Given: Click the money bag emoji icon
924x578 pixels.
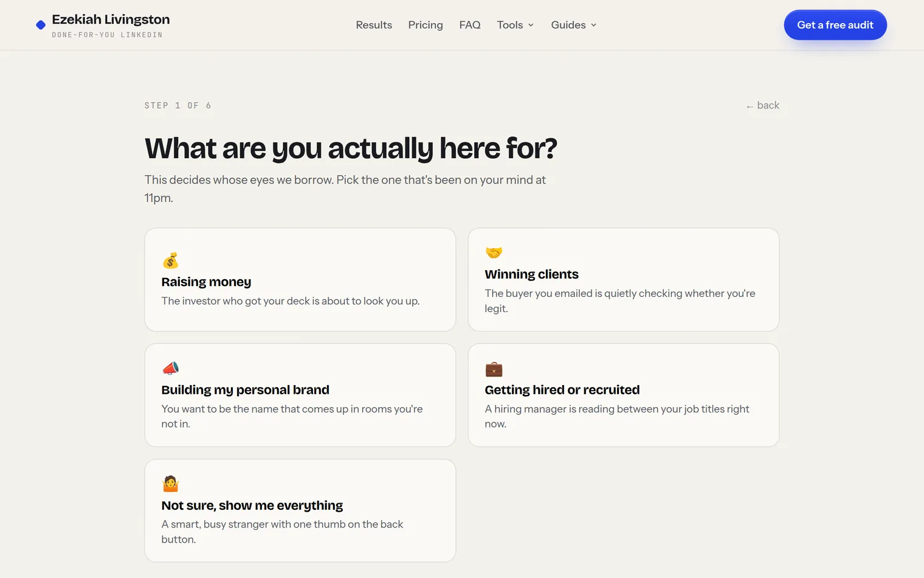Looking at the screenshot, I should click(x=170, y=260).
